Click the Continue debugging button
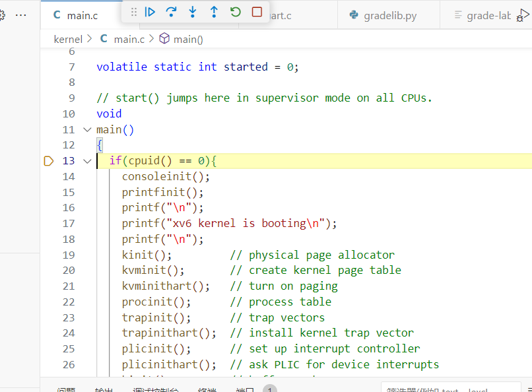532x392 pixels. click(150, 12)
